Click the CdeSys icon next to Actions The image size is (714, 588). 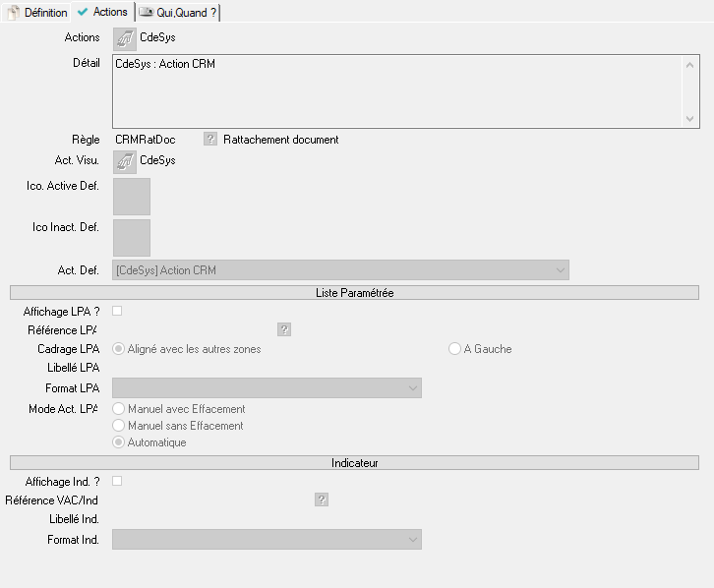click(125, 38)
